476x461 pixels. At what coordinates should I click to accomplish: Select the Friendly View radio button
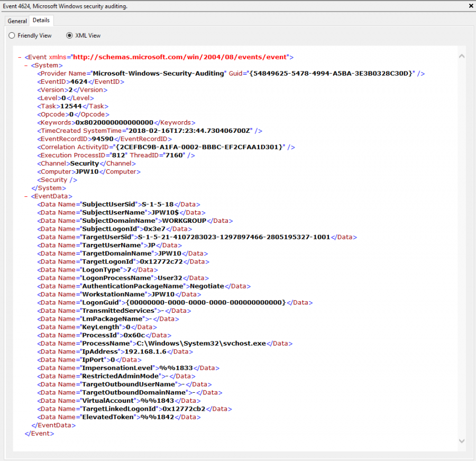(11, 35)
